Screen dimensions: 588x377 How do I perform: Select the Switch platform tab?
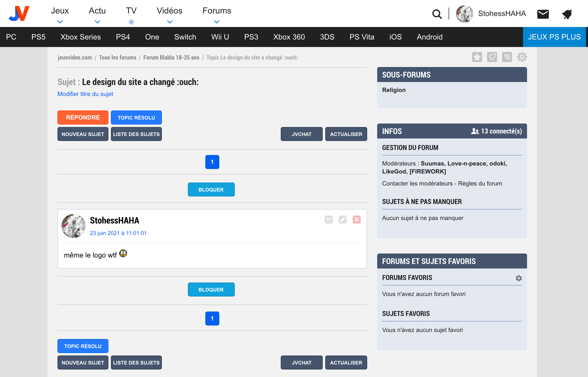point(185,37)
